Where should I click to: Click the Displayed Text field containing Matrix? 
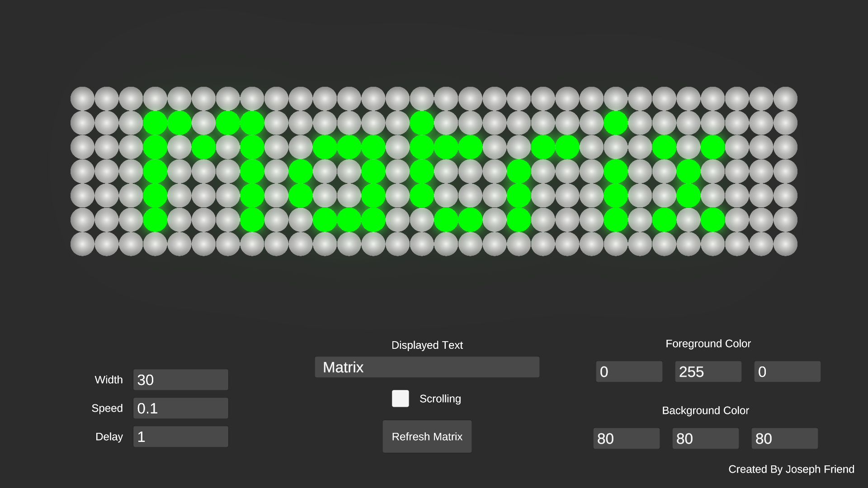tap(427, 367)
